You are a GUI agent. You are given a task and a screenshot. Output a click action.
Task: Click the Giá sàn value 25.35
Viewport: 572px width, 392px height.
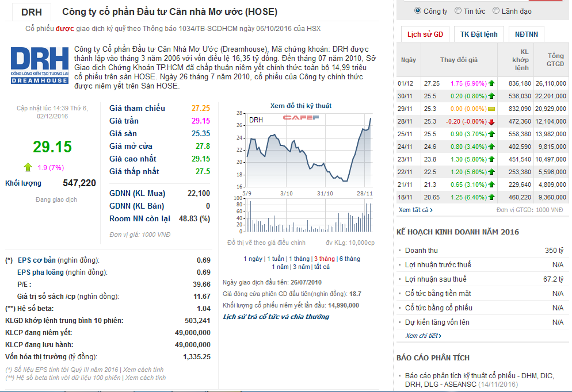201,133
